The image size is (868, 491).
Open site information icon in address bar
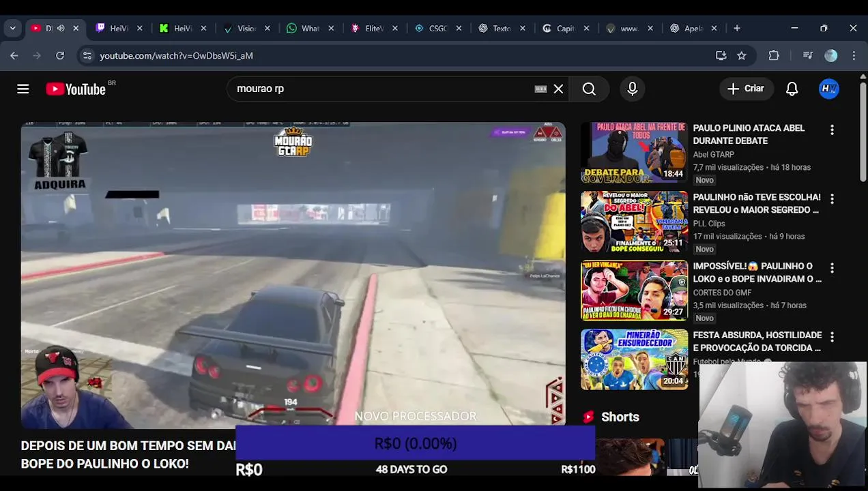point(87,56)
